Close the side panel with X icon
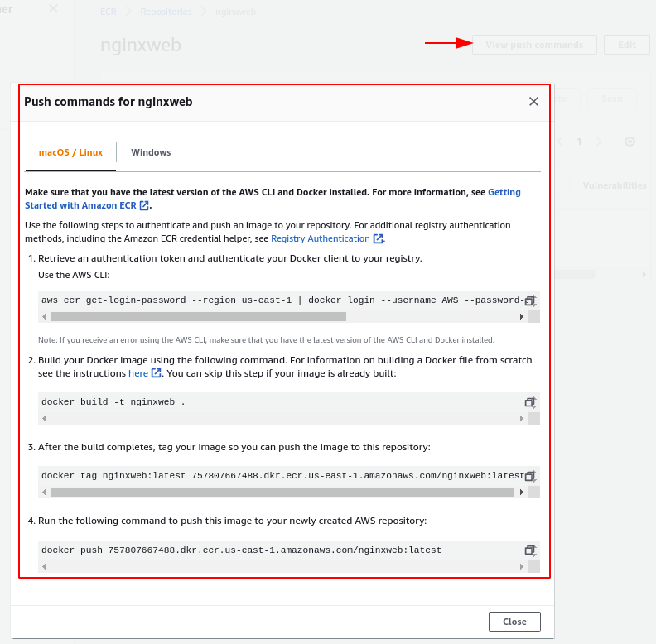The width and height of the screenshot is (656, 644). 53,8
